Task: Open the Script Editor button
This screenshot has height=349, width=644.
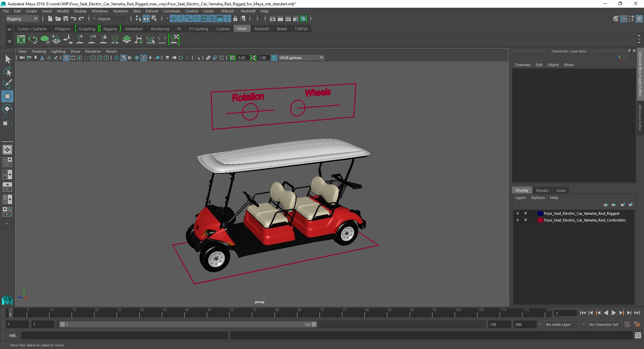Action: click(x=638, y=335)
